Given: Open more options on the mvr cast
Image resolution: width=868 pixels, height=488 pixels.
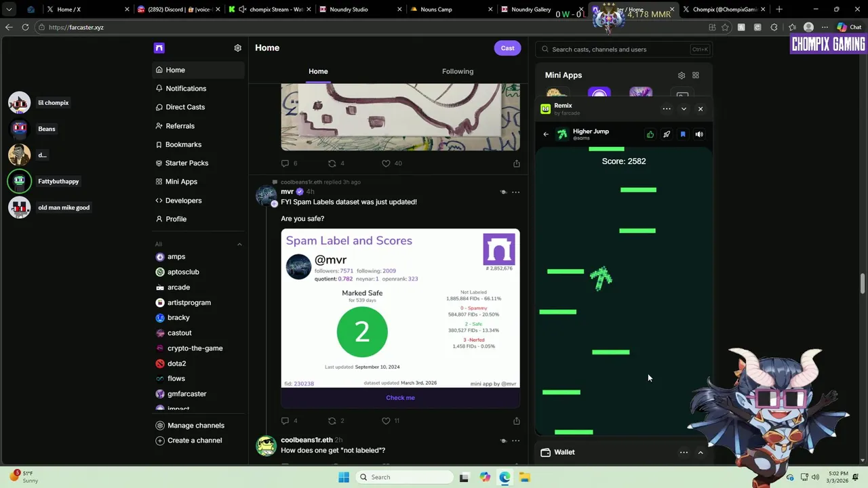Looking at the screenshot, I should [x=515, y=192].
